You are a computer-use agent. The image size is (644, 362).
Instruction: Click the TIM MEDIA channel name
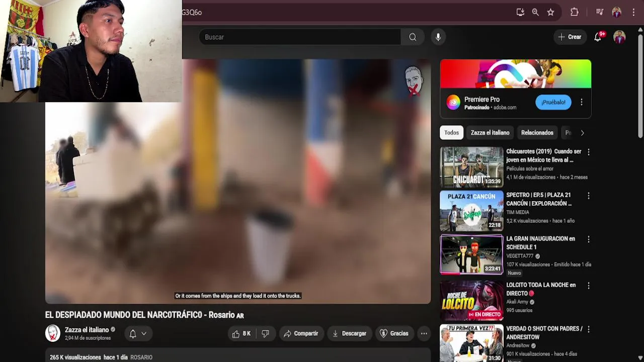tap(517, 212)
